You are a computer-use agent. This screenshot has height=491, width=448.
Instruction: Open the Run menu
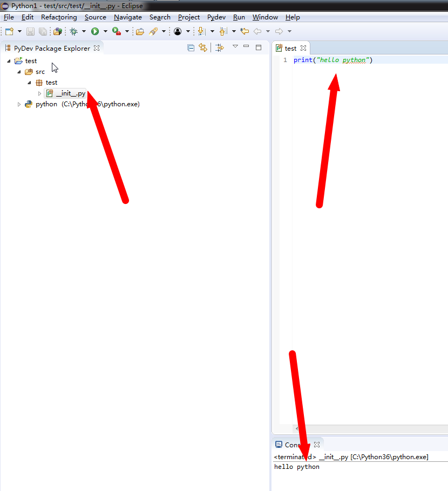pyautogui.click(x=239, y=17)
